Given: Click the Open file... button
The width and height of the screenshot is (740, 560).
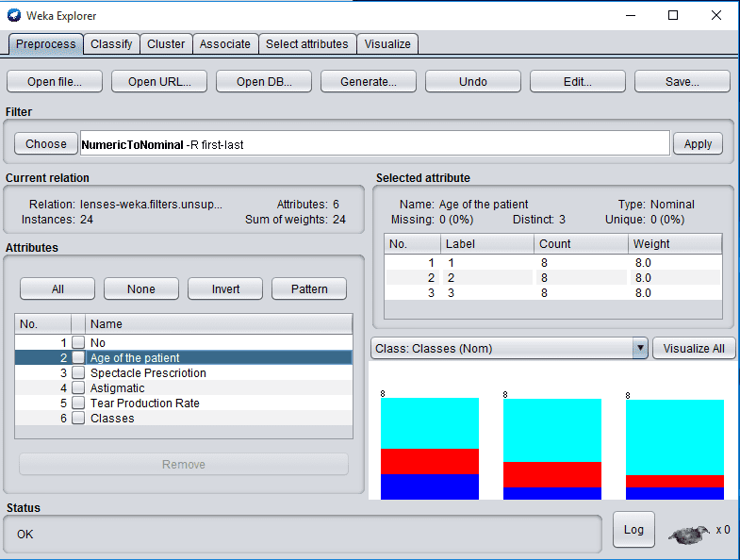Looking at the screenshot, I should [55, 82].
